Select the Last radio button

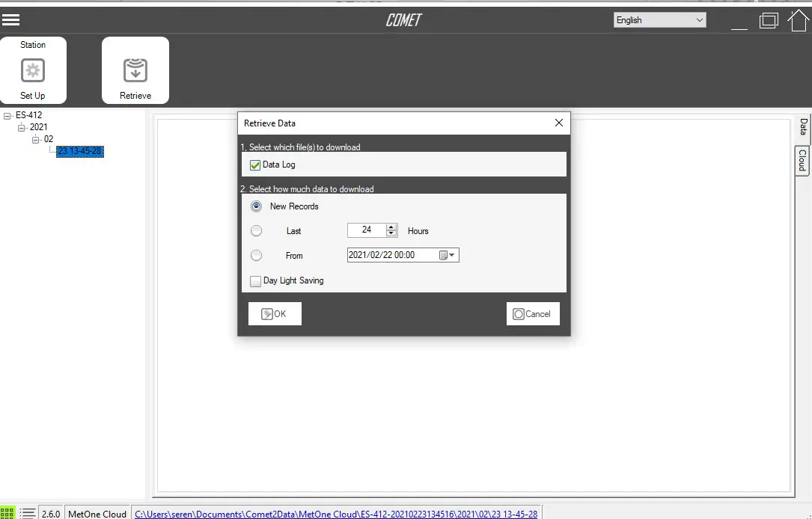256,230
